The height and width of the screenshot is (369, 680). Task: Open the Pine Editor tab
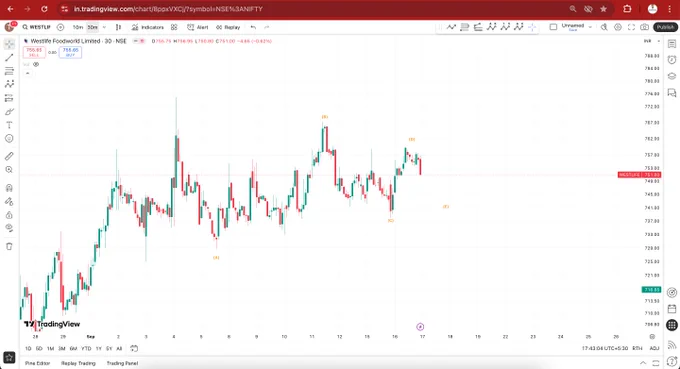[x=38, y=363]
